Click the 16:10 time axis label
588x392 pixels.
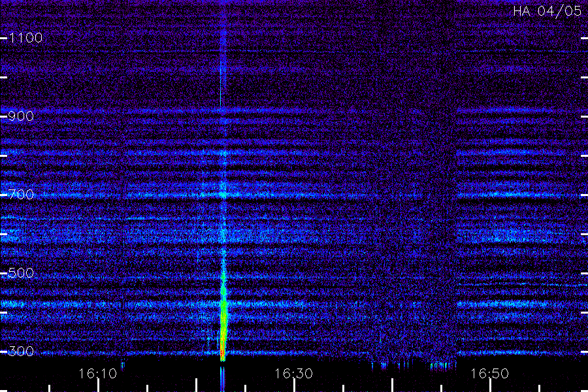pos(97,374)
